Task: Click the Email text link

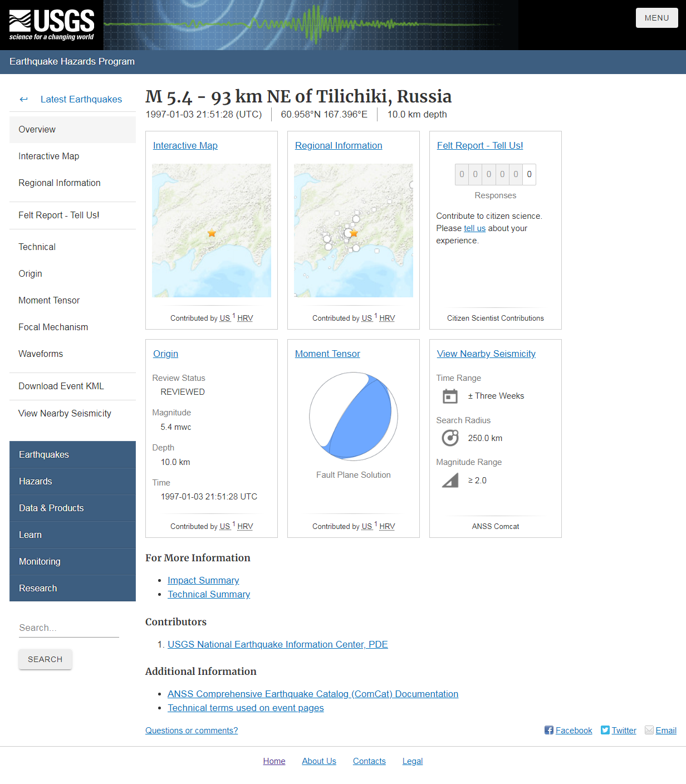Action: coord(666,731)
